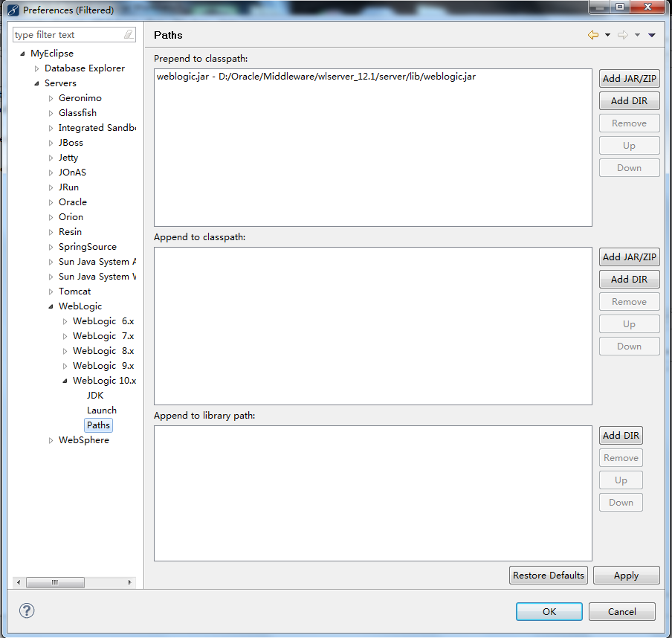The image size is (672, 638).
Task: Open the back history dropdown arrow
Action: click(x=607, y=35)
